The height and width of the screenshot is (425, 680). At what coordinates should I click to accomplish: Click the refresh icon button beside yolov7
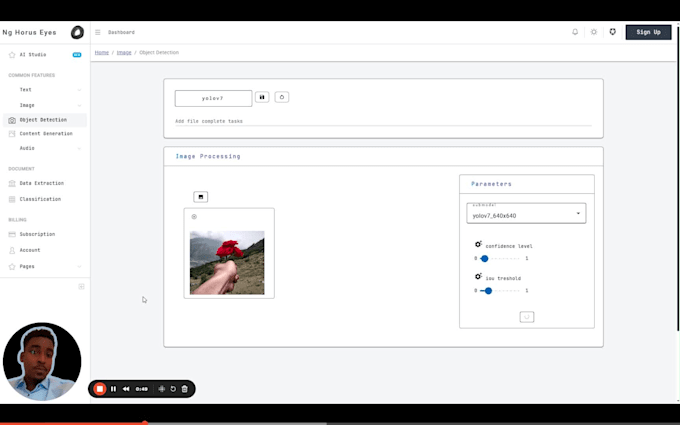pyautogui.click(x=282, y=97)
